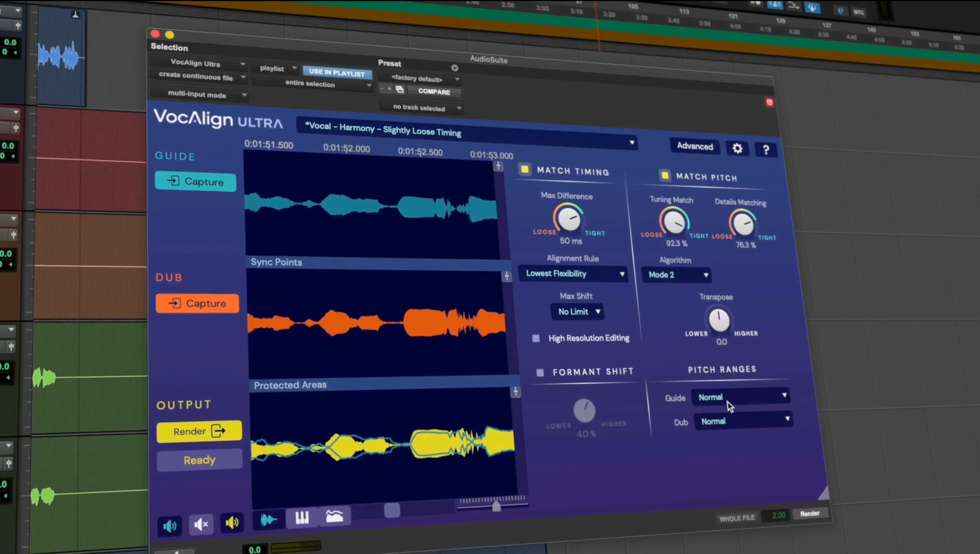This screenshot has height=554, width=980.
Task: Enable High Resolution Editing checkbox
Action: (536, 338)
